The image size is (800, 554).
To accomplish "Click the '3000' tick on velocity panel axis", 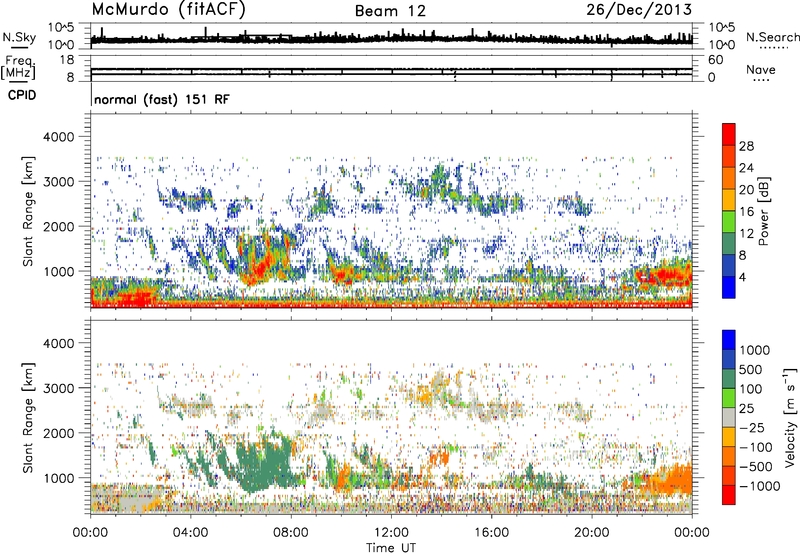I will click(58, 388).
